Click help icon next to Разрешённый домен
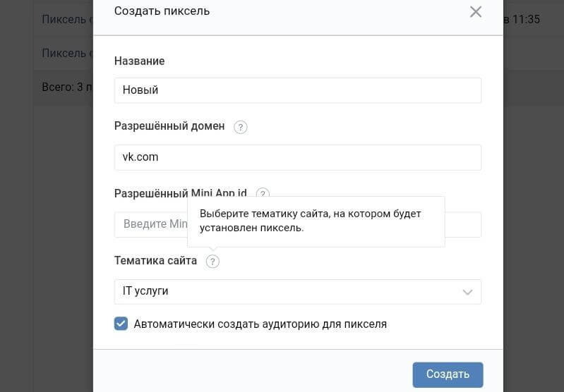This screenshot has width=564, height=392. 240,127
